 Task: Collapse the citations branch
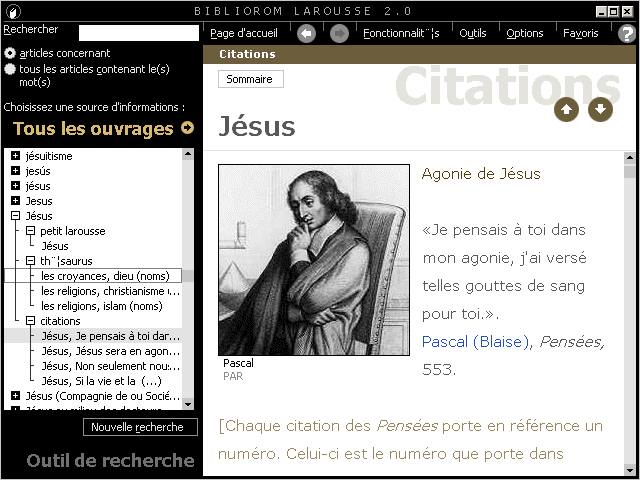click(x=30, y=321)
